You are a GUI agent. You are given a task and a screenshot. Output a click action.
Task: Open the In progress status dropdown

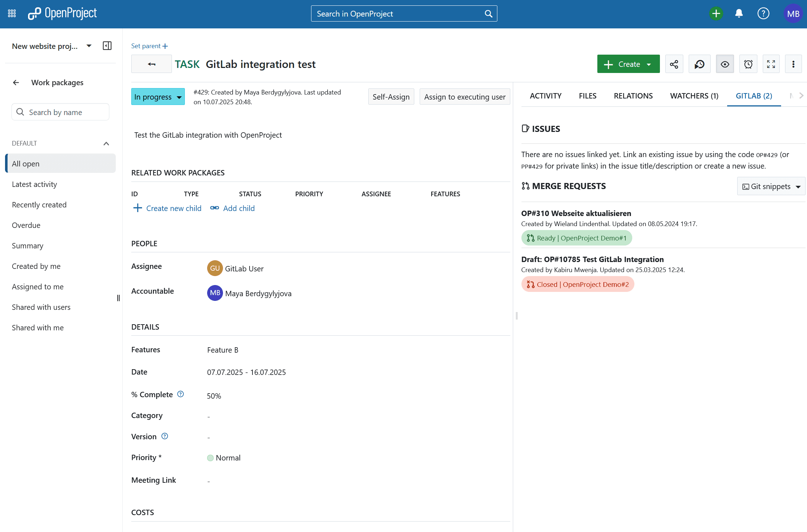point(158,97)
